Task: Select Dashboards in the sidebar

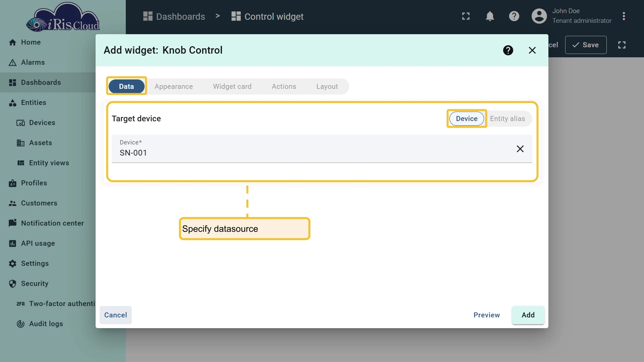Action: pyautogui.click(x=48, y=82)
